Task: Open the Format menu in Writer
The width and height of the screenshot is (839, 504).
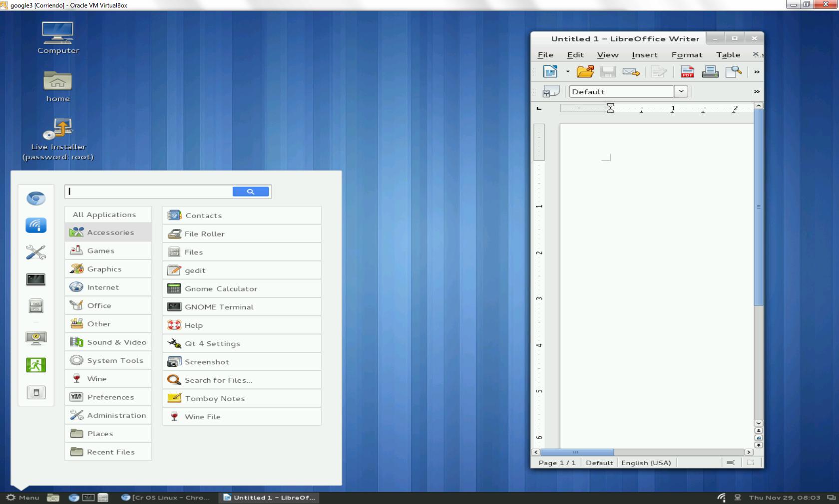Action: tap(686, 55)
